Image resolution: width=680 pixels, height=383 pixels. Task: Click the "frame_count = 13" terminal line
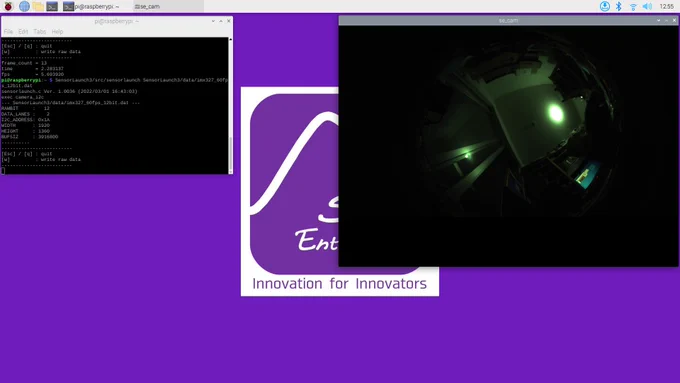pyautogui.click(x=24, y=63)
